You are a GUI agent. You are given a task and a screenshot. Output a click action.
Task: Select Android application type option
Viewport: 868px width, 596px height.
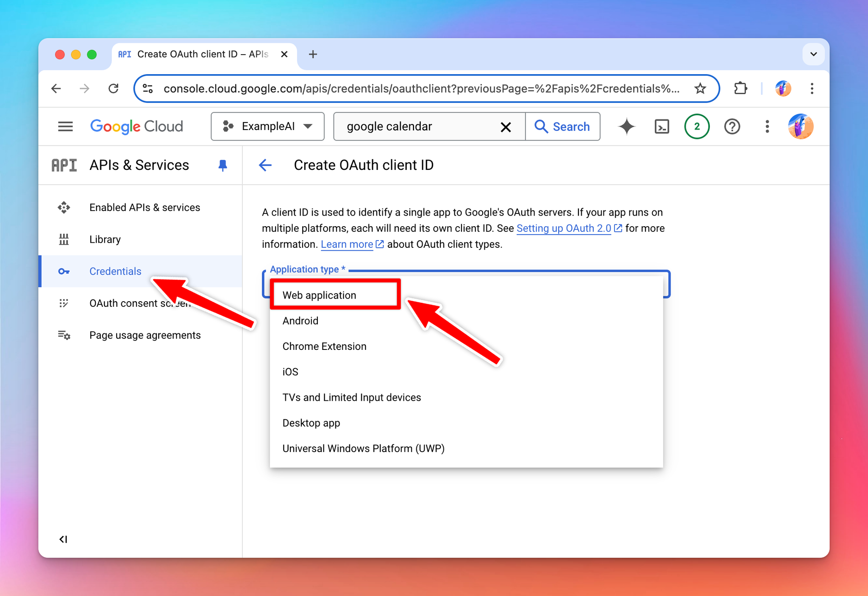[301, 320]
